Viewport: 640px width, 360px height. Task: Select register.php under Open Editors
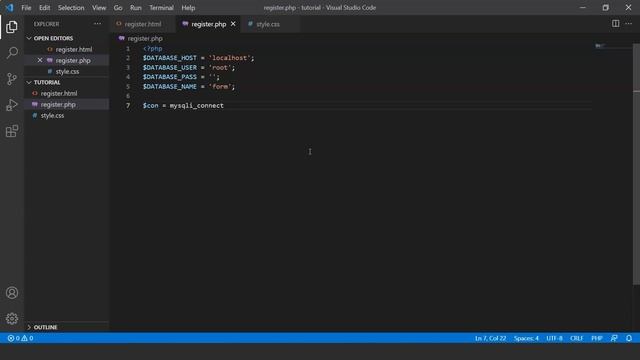click(73, 60)
